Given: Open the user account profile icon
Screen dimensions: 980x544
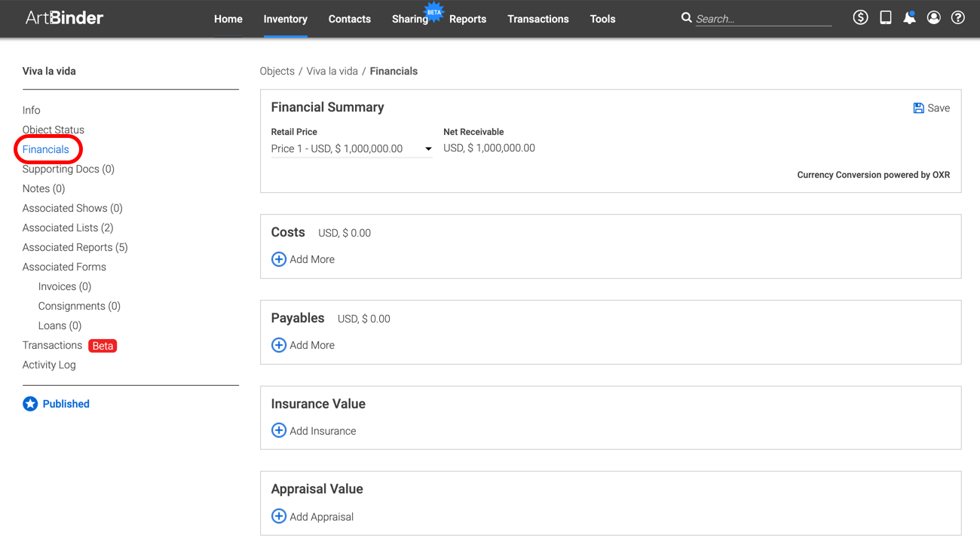Looking at the screenshot, I should (x=934, y=17).
